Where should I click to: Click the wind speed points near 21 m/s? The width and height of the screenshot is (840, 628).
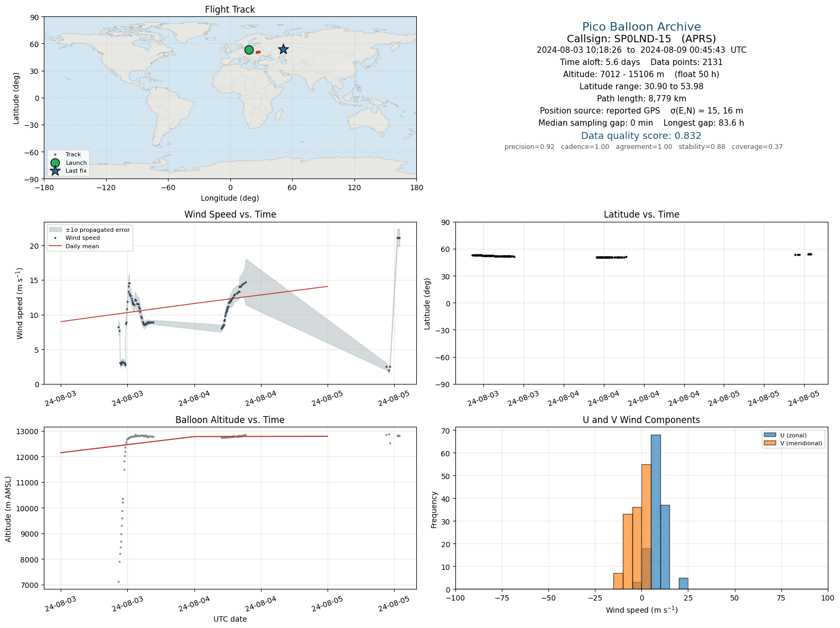[398, 238]
